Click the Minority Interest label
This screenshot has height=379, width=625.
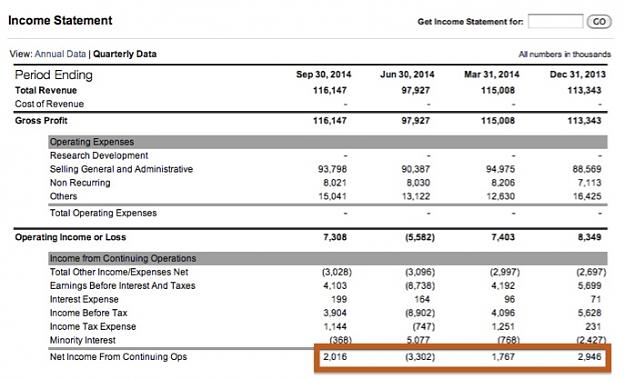[x=83, y=340]
